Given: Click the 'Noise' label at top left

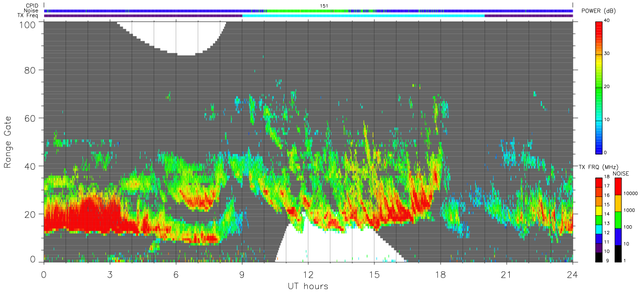Looking at the screenshot, I should [x=30, y=10].
